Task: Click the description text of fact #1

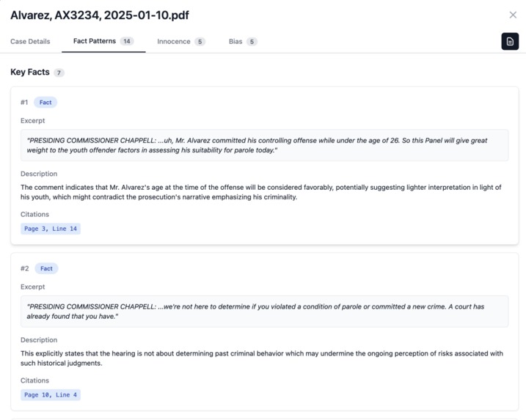Action: [x=261, y=192]
